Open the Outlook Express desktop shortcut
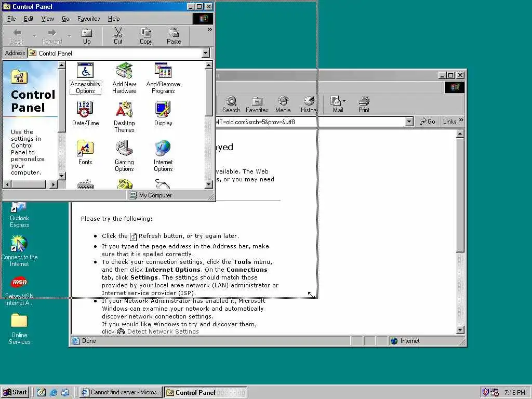The image size is (532, 399). 19,216
